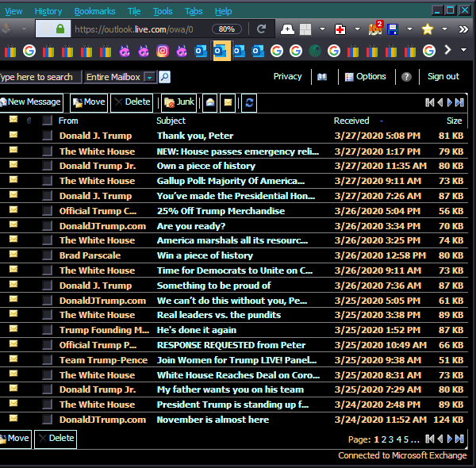Viewport: 476px width, 468px height.
Task: Click the new tab plus icon
Action: pos(287,29)
